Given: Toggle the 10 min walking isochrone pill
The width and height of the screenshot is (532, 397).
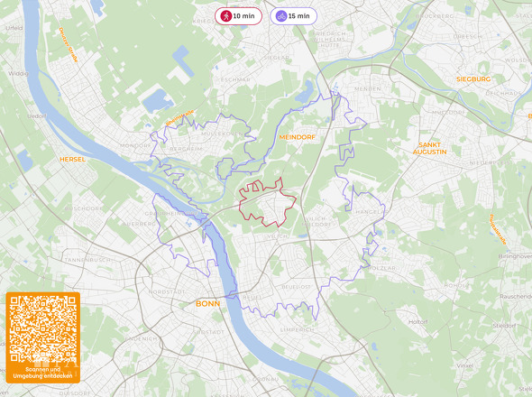Looking at the screenshot, I should [x=239, y=16].
